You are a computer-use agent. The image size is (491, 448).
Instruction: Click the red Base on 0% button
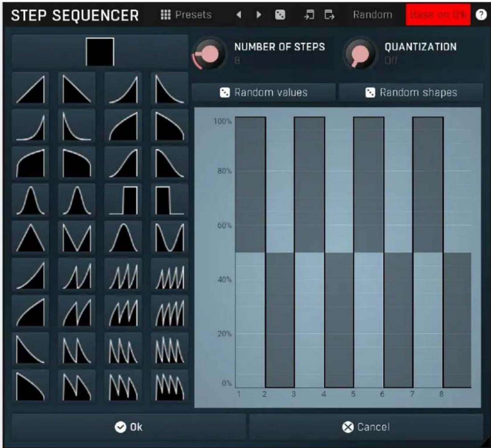point(438,15)
